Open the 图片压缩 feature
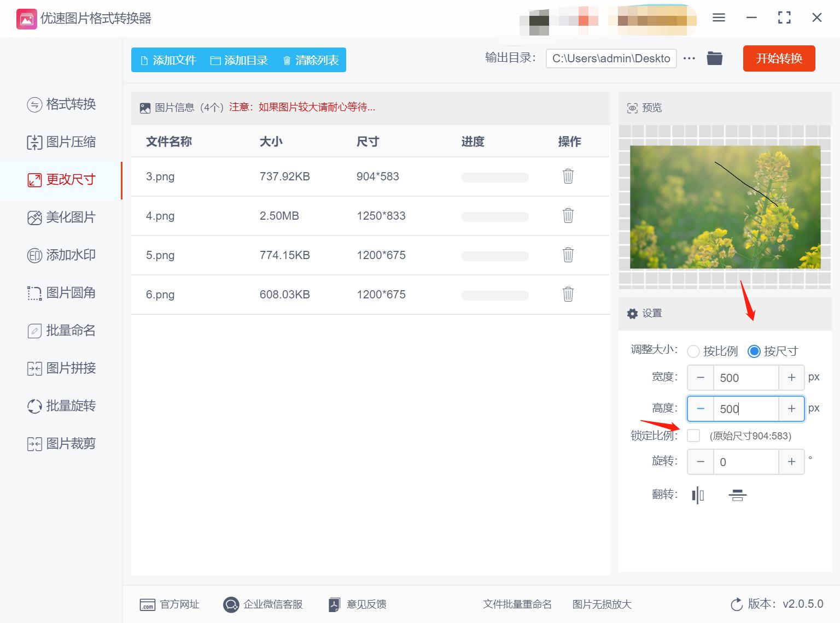Viewport: 840px width, 623px height. pos(61,142)
